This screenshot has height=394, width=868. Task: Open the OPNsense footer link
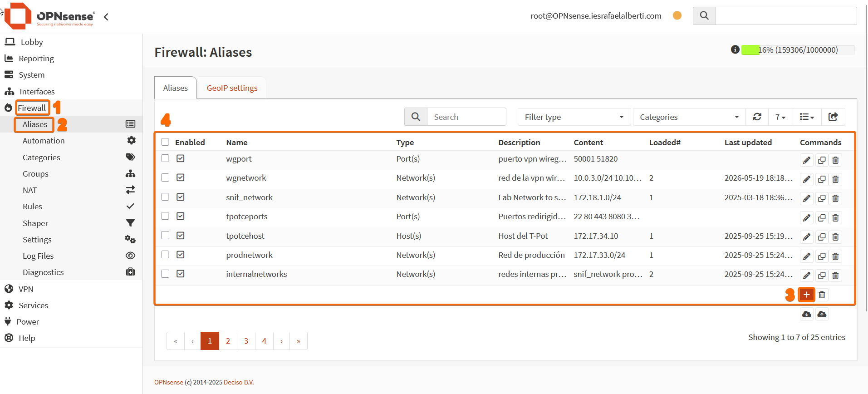[x=169, y=382]
